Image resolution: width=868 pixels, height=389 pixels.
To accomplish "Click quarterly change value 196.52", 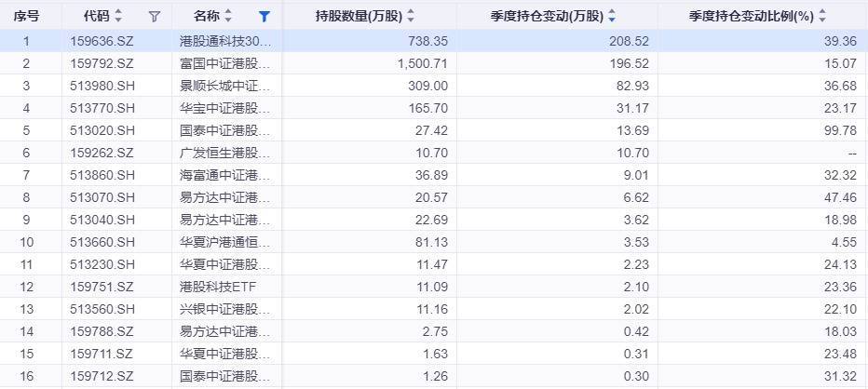I will [x=631, y=63].
